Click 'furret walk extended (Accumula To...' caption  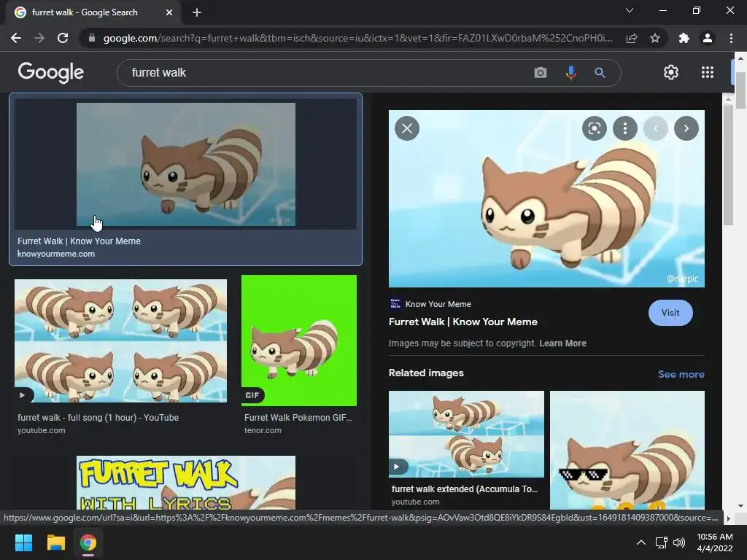(x=465, y=489)
